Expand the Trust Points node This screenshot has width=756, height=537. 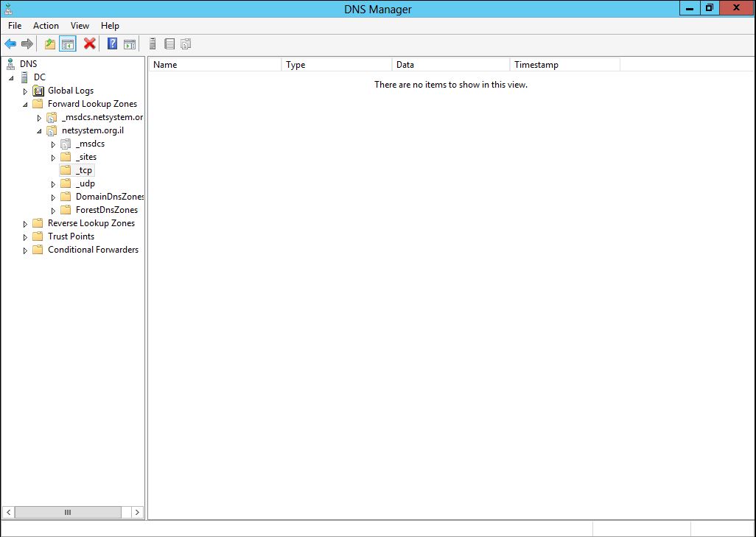click(x=26, y=237)
